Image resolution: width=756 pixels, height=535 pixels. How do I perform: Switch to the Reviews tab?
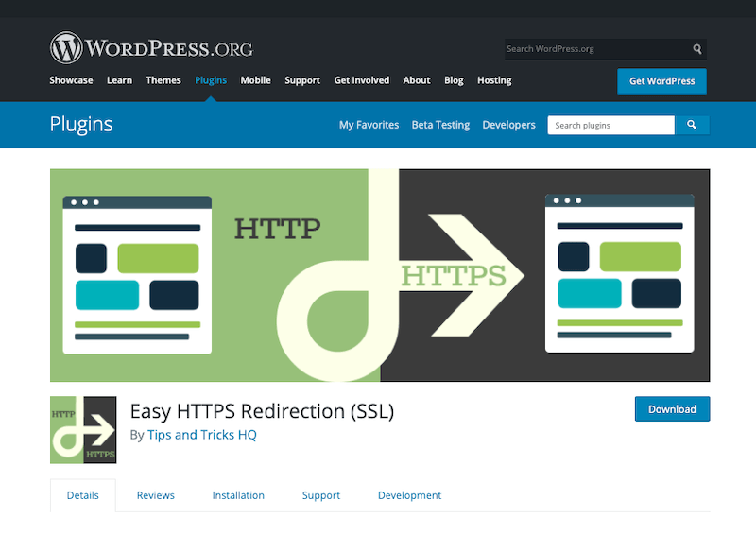coord(156,495)
